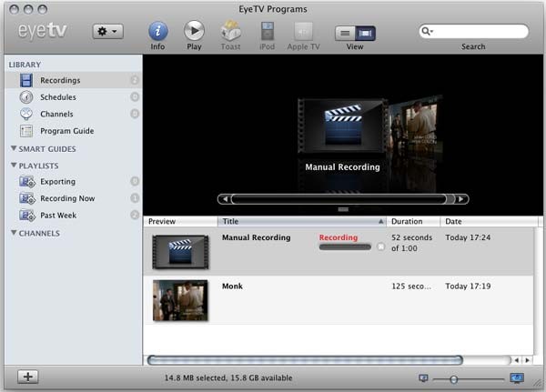Switch to Cover Flow view mode

(x=365, y=33)
